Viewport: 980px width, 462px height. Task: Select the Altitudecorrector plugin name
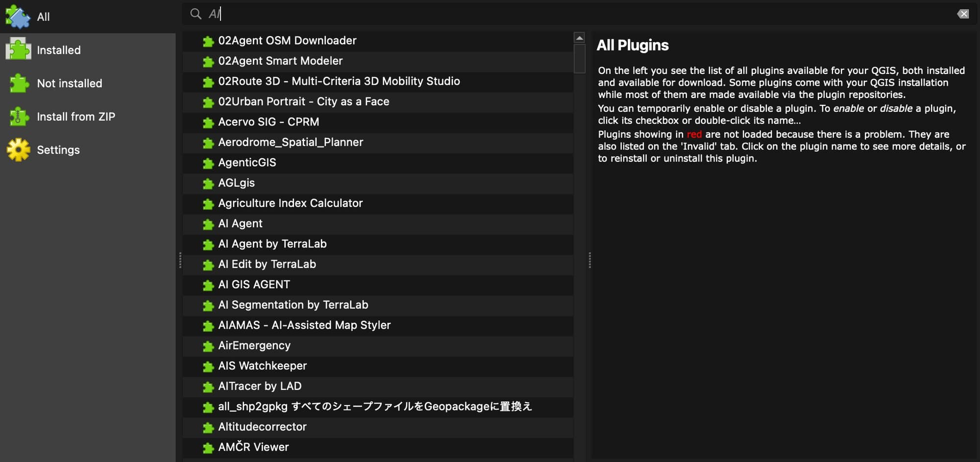click(262, 427)
